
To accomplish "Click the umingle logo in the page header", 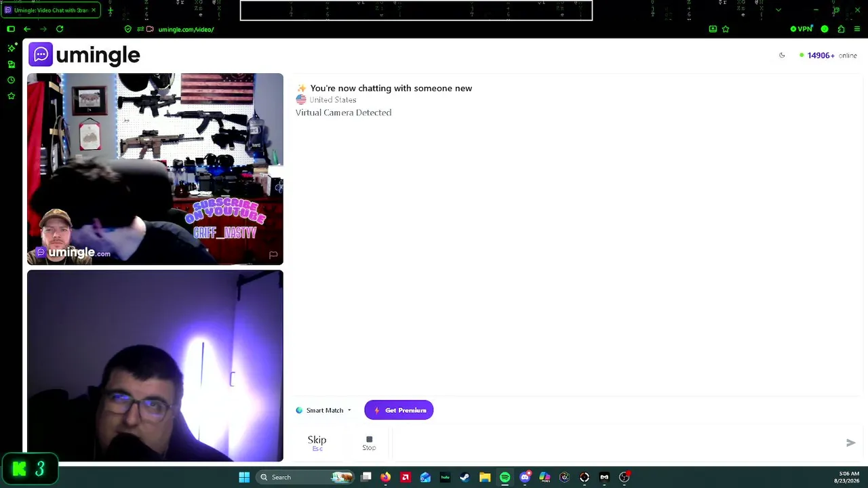I will [84, 55].
